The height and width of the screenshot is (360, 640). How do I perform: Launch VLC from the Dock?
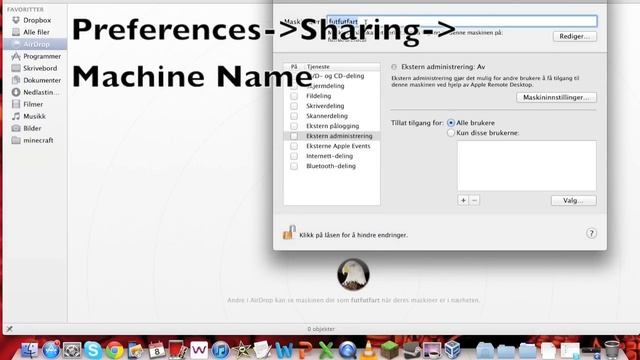point(369,350)
